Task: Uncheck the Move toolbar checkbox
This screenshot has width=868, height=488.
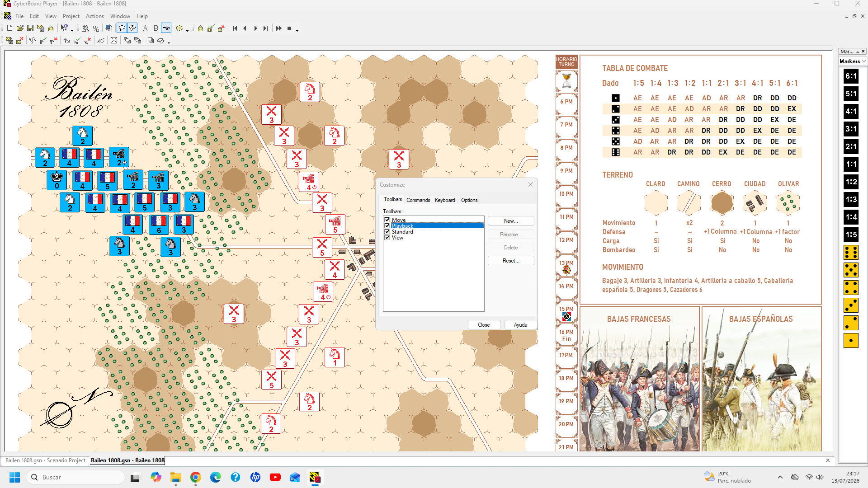Action: pyautogui.click(x=387, y=220)
